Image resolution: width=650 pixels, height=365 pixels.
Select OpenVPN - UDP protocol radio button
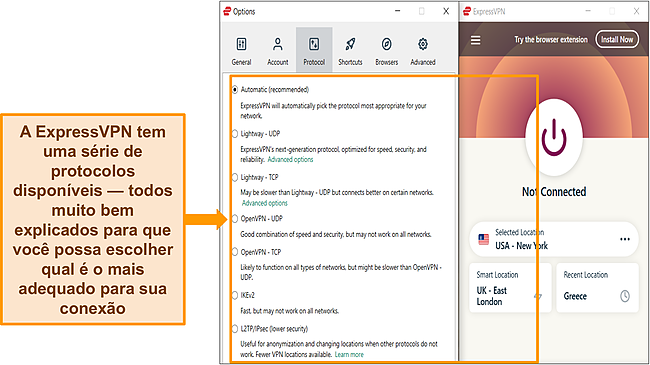coord(235,219)
